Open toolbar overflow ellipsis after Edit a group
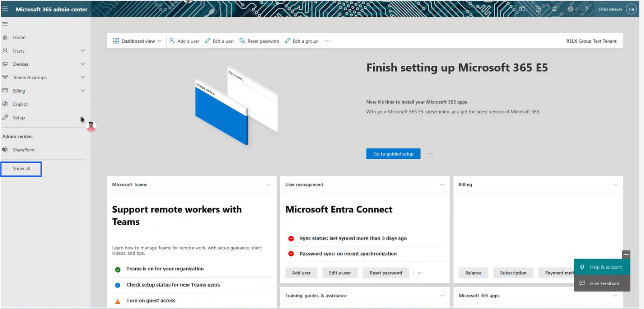This screenshot has width=644, height=309. [x=327, y=41]
